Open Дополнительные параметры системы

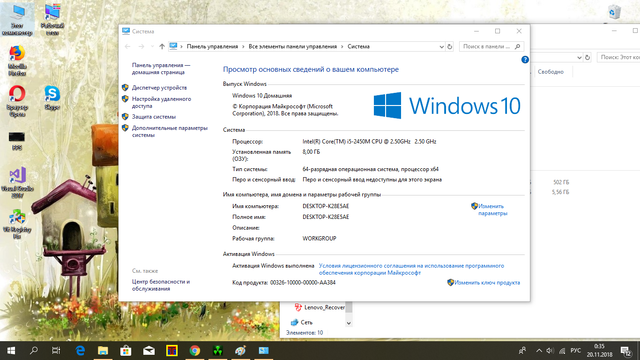click(x=169, y=131)
